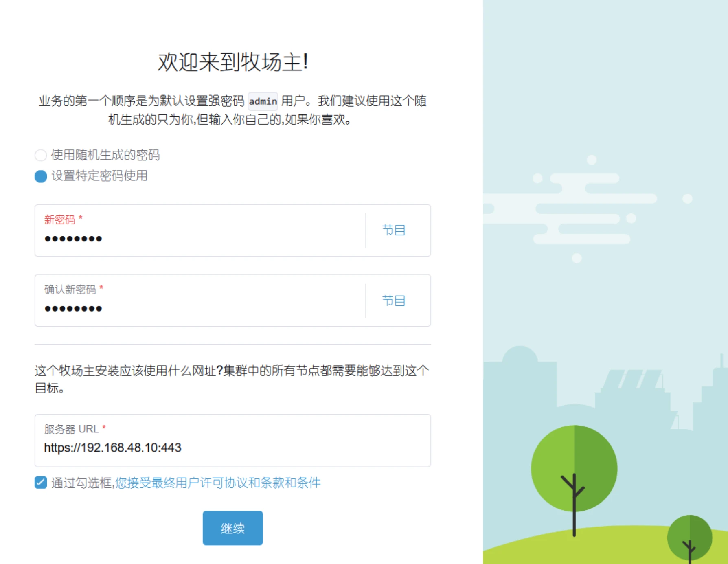Click the '使用随机生成的密码' option label text
Image resolution: width=728 pixels, height=564 pixels.
105,155
